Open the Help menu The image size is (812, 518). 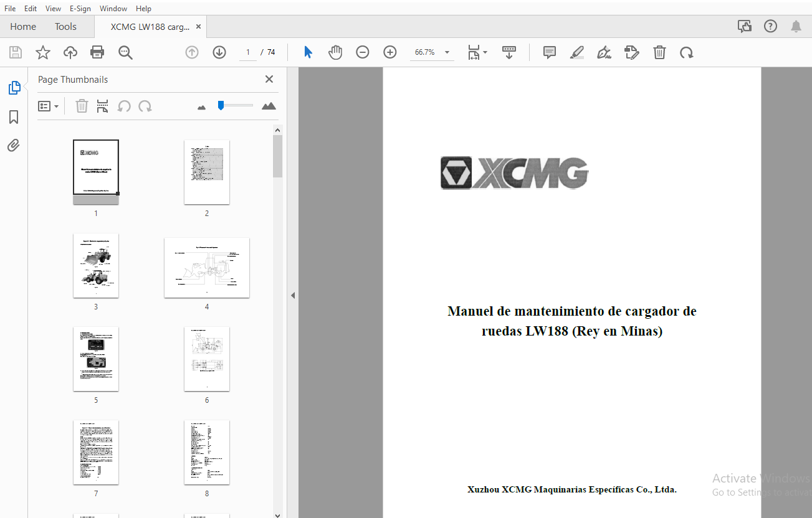pyautogui.click(x=144, y=8)
